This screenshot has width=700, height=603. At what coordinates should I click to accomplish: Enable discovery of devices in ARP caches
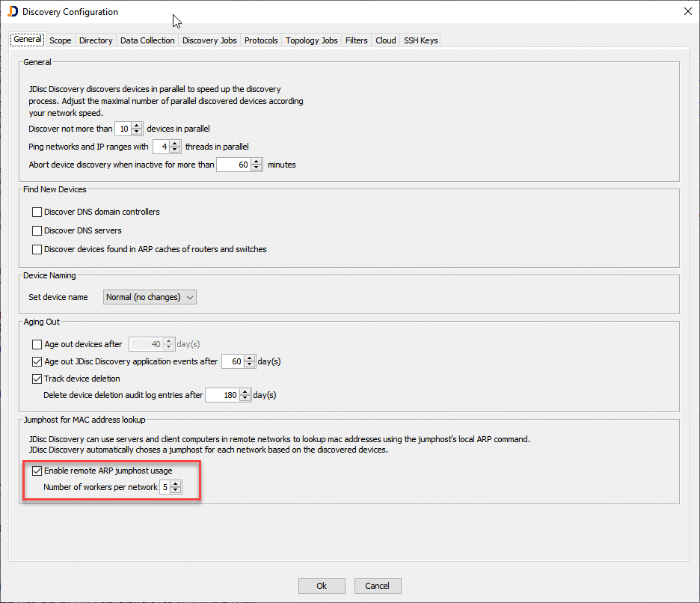(x=37, y=249)
